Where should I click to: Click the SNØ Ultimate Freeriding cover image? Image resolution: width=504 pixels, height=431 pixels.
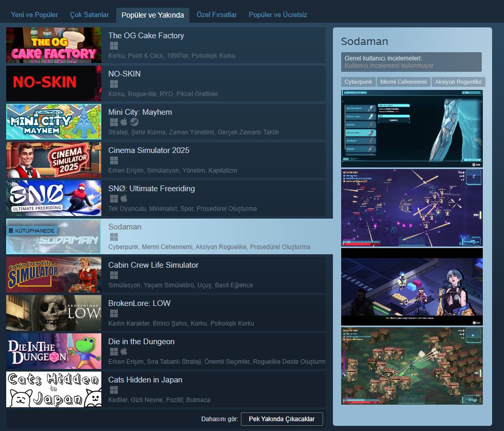point(54,198)
